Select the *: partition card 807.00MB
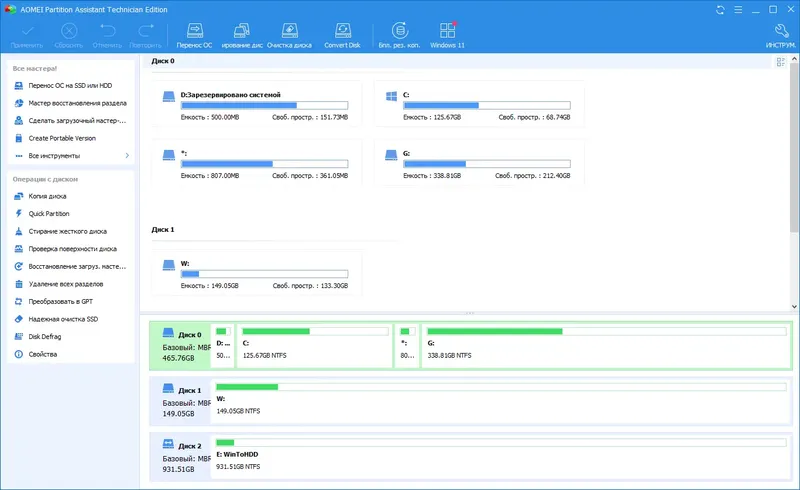800x490 pixels. (257, 164)
